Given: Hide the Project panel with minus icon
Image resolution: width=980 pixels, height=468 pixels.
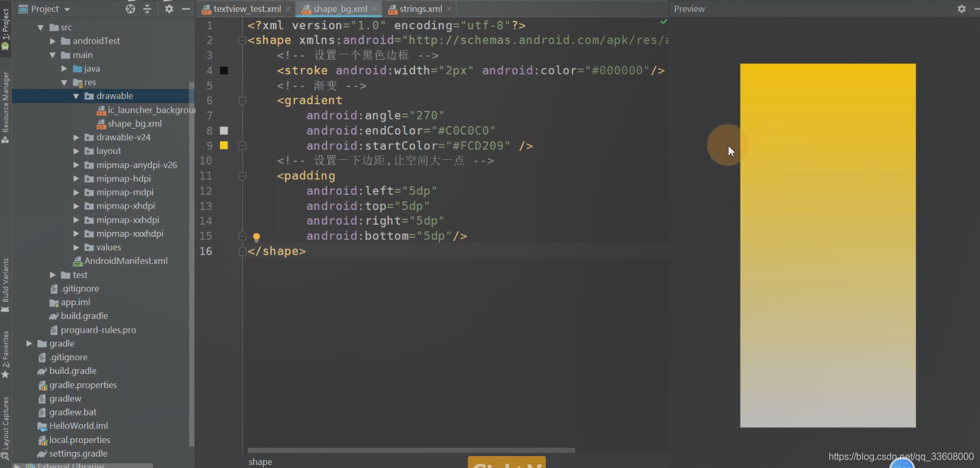Looking at the screenshot, I should [x=186, y=9].
